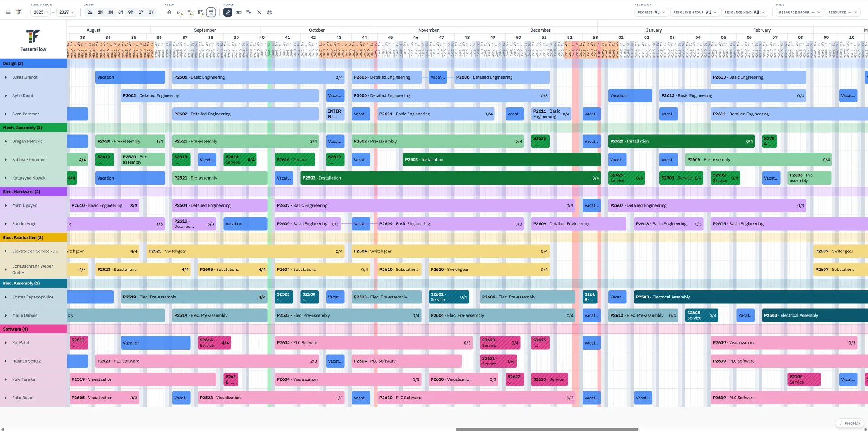Set zoom to 1M
This screenshot has width=868, height=431.
pyautogui.click(x=100, y=12)
